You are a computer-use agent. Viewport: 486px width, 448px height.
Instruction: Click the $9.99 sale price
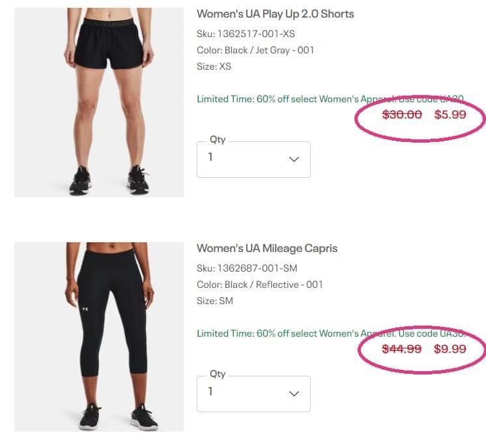[450, 349]
